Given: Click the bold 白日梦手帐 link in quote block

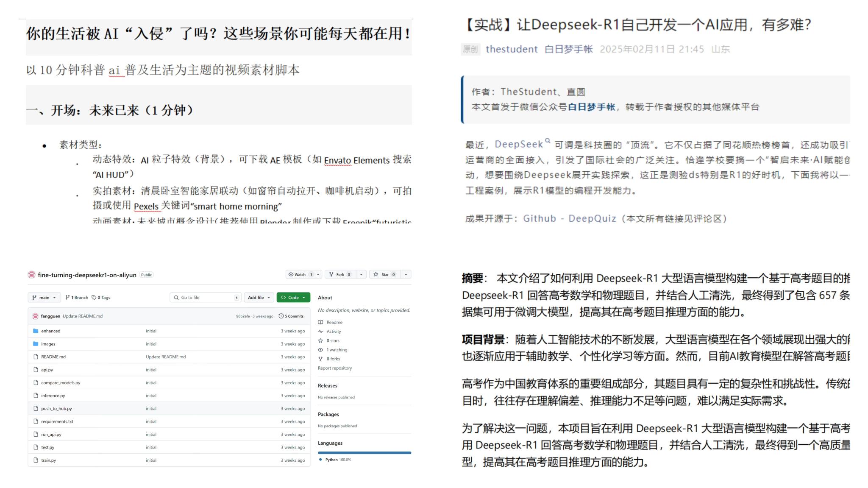Looking at the screenshot, I should [591, 107].
